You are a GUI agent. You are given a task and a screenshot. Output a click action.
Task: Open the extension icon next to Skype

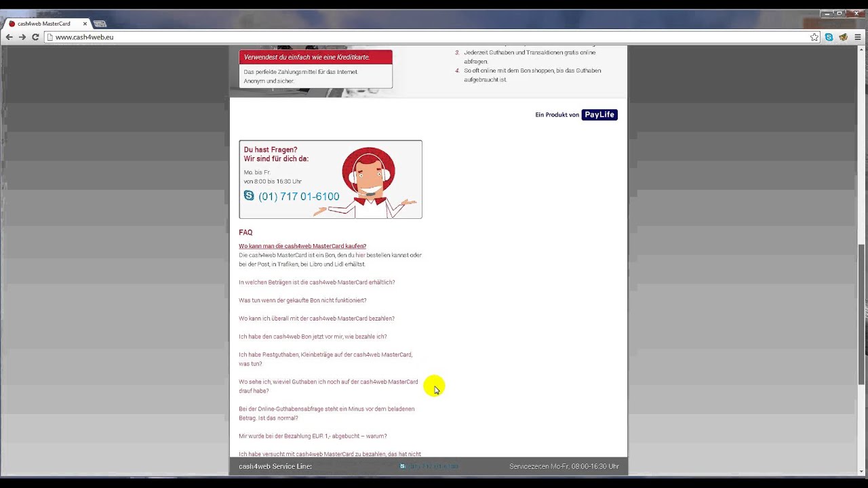click(843, 37)
